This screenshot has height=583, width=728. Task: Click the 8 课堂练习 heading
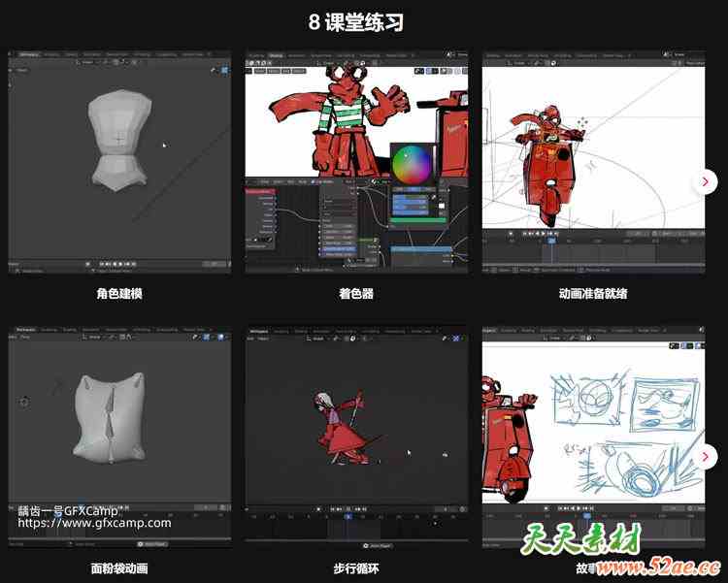tap(356, 22)
